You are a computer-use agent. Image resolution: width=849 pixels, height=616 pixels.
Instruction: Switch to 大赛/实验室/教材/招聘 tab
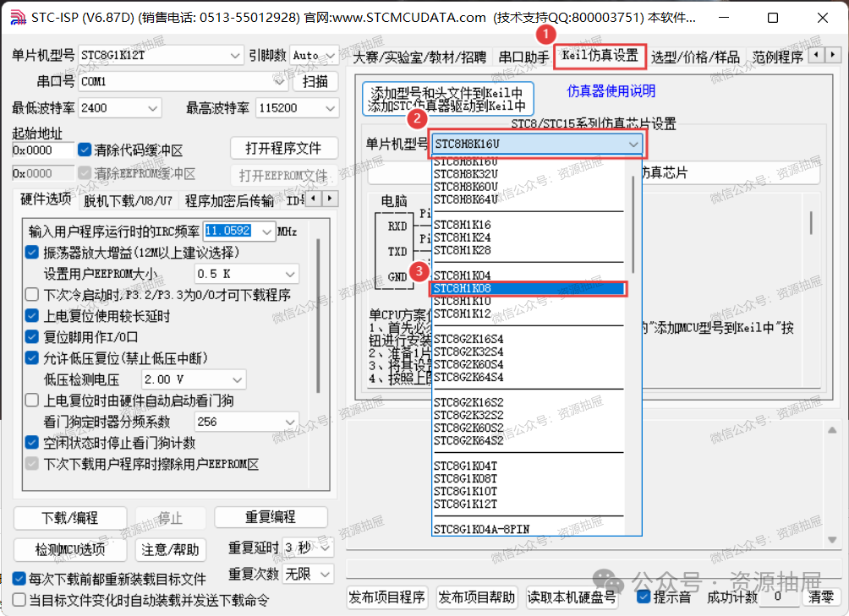point(419,57)
